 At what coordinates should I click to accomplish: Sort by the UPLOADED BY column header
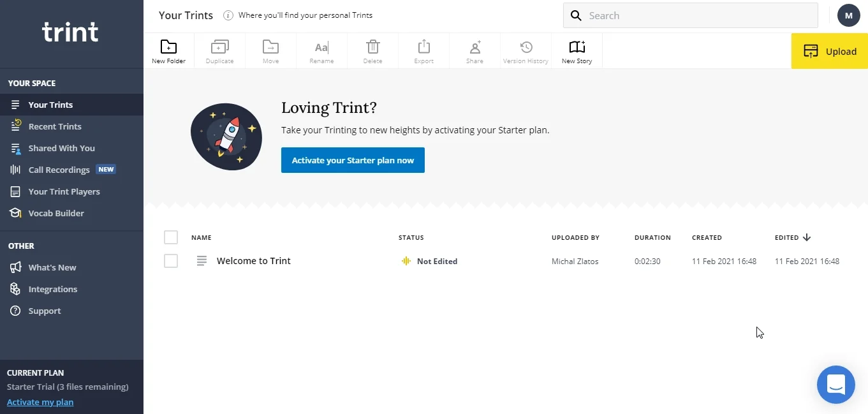click(575, 237)
